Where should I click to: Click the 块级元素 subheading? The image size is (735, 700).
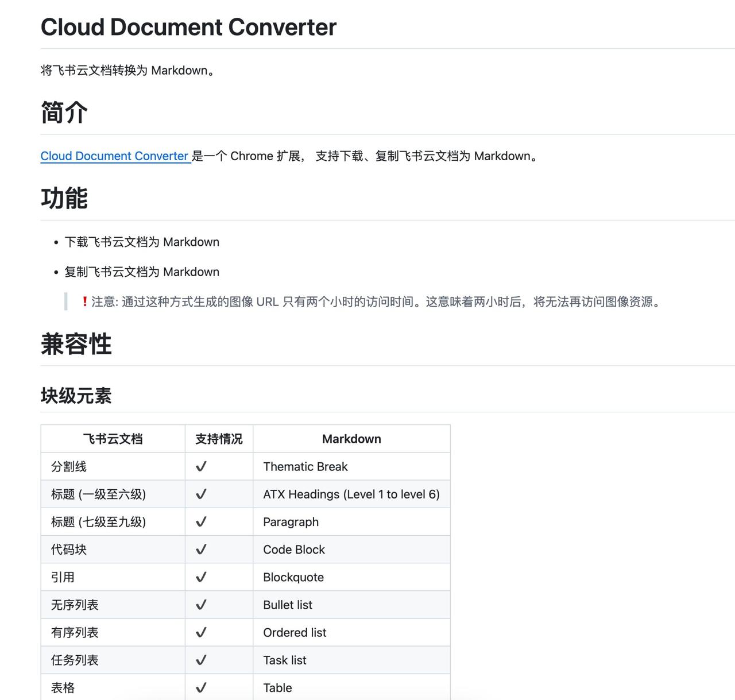[76, 396]
